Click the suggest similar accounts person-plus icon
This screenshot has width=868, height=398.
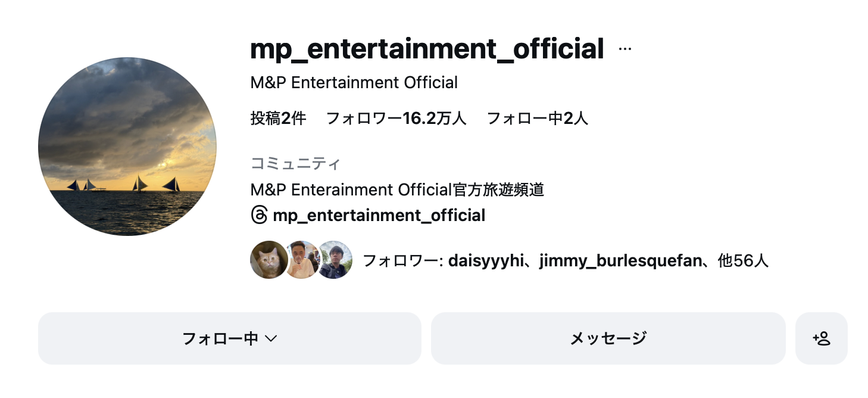(821, 338)
